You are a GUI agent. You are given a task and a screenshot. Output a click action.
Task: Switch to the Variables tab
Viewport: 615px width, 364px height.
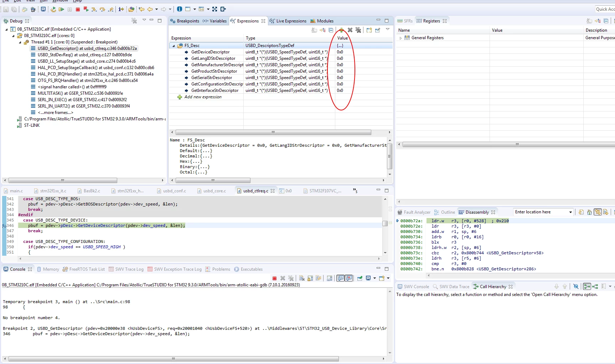click(x=215, y=21)
